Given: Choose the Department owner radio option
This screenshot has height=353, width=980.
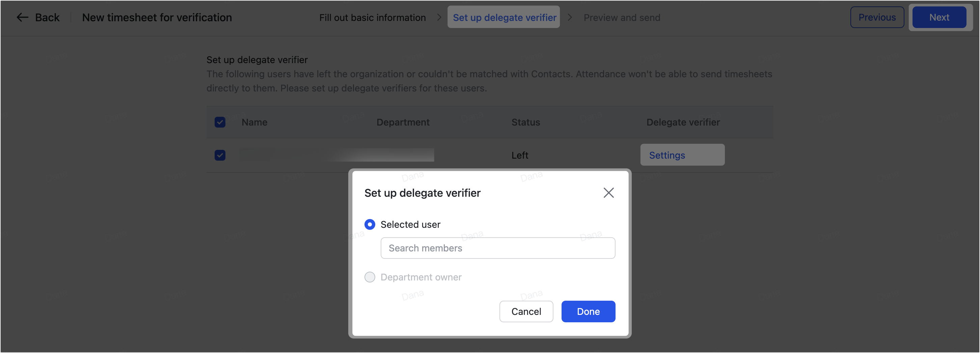Looking at the screenshot, I should 370,277.
